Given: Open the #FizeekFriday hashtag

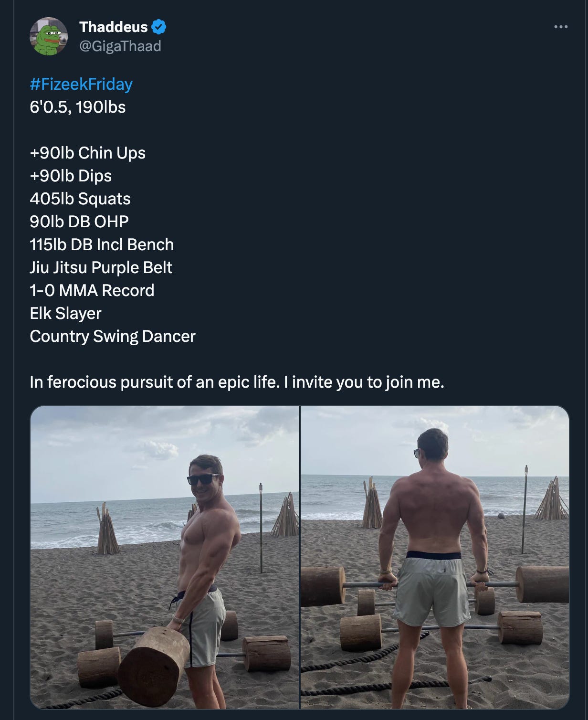Looking at the screenshot, I should tap(81, 84).
